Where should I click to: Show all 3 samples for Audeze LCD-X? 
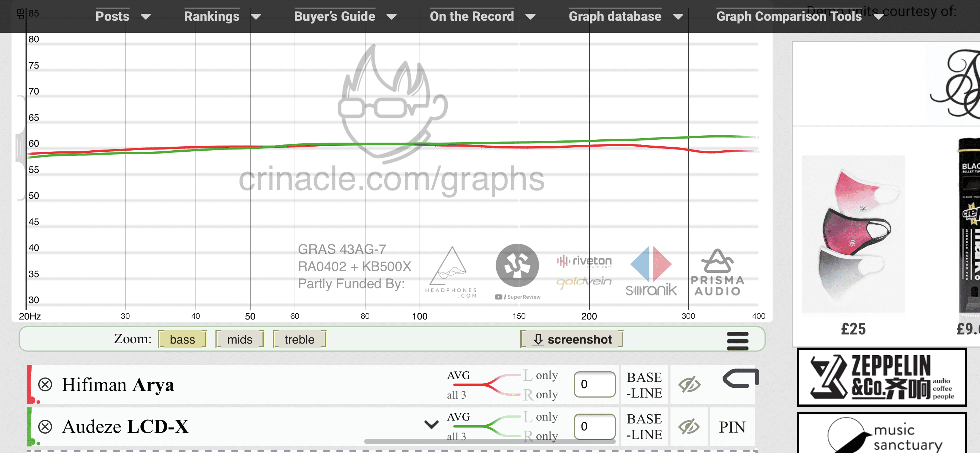[x=456, y=437]
